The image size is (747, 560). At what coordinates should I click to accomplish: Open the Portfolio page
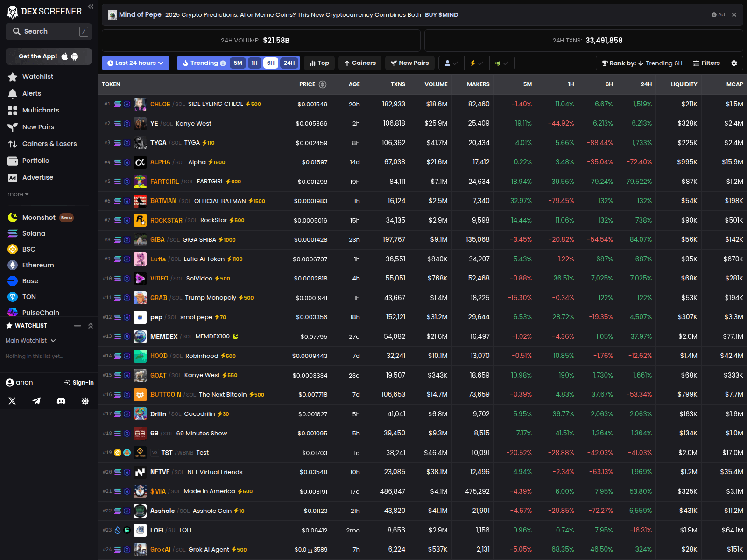coord(35,160)
